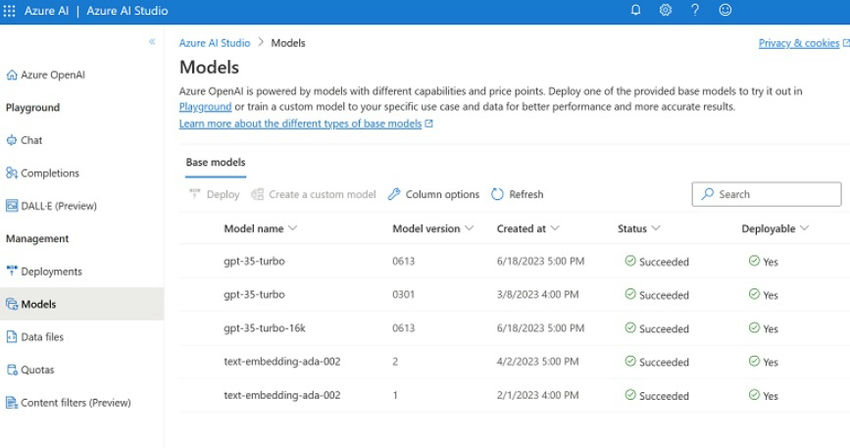Click the Column options wrench icon

394,194
